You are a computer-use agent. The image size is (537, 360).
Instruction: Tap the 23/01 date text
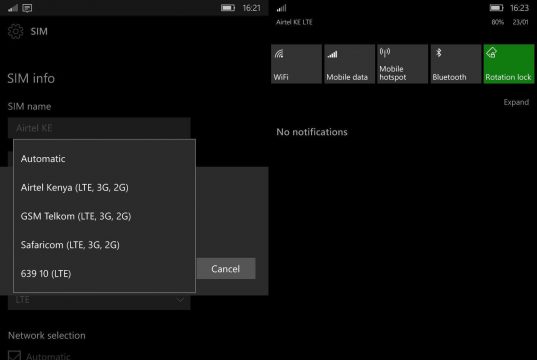click(x=520, y=22)
